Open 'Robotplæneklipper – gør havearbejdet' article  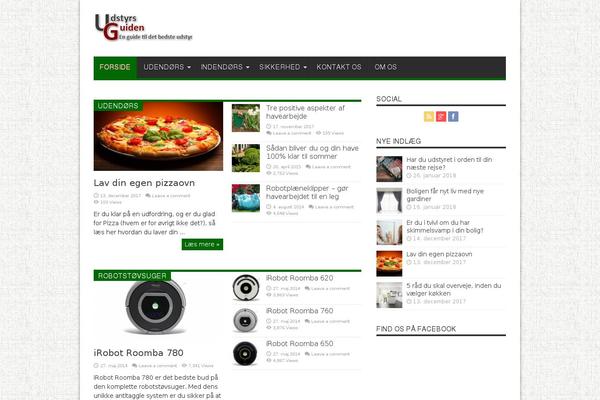click(x=307, y=193)
